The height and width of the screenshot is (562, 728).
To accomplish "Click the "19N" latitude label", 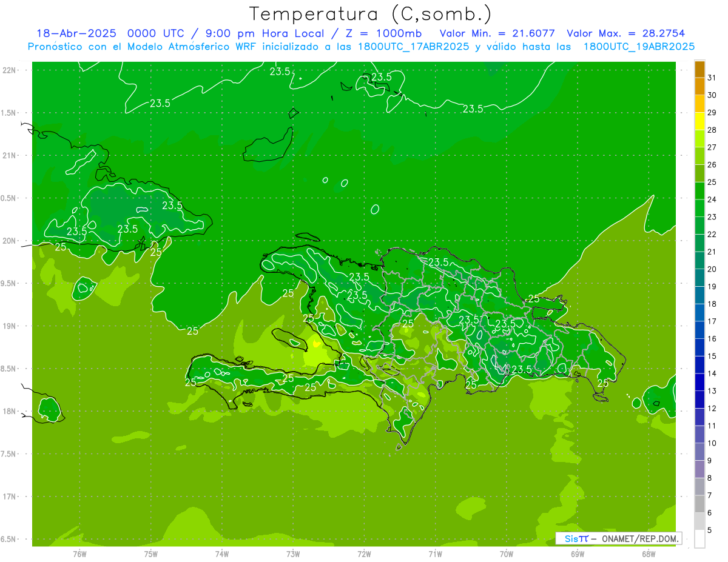I will click(x=9, y=326).
